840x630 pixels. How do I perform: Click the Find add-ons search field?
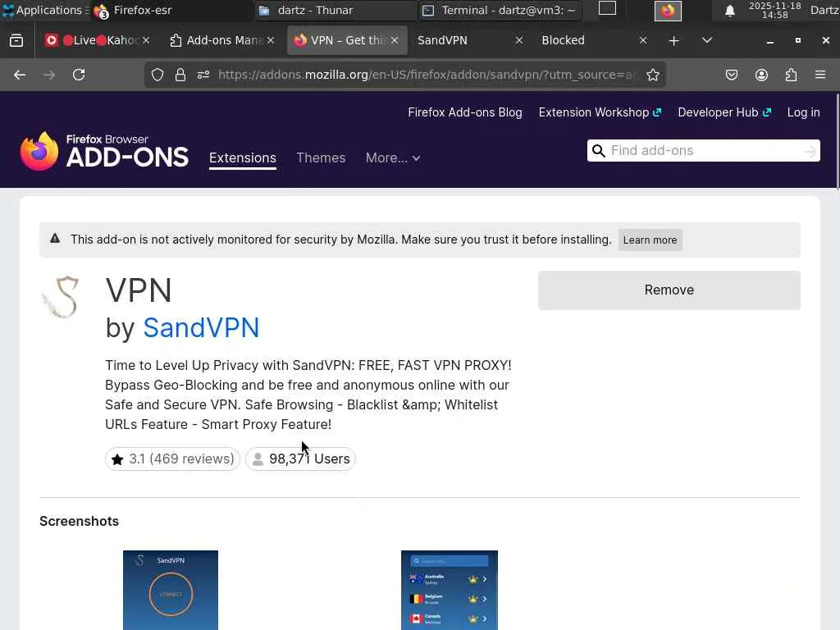(x=703, y=151)
